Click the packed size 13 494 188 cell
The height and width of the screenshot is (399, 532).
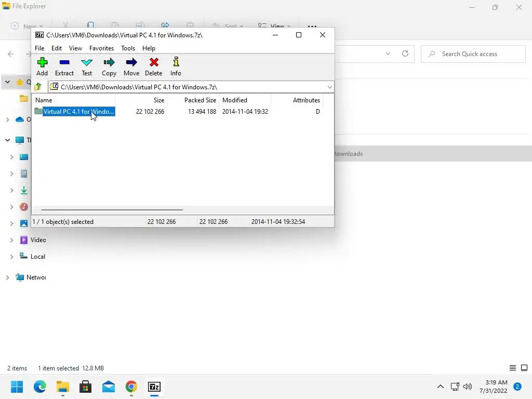point(202,112)
